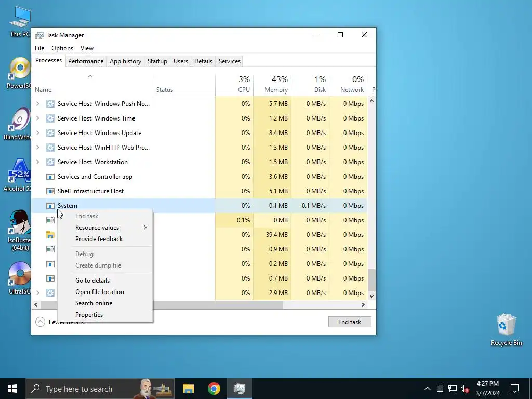Viewport: 532px width, 399px height.
Task: Choose Search online in context menu
Action: click(105, 303)
